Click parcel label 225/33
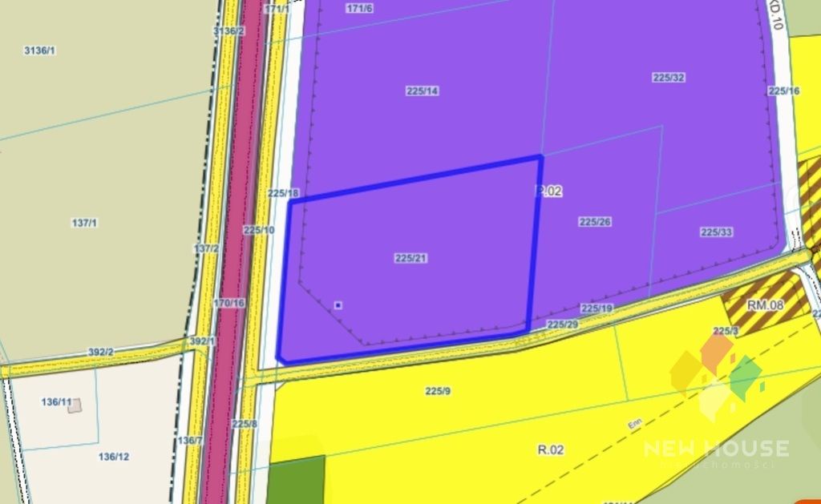This screenshot has height=504, width=821. click(716, 232)
